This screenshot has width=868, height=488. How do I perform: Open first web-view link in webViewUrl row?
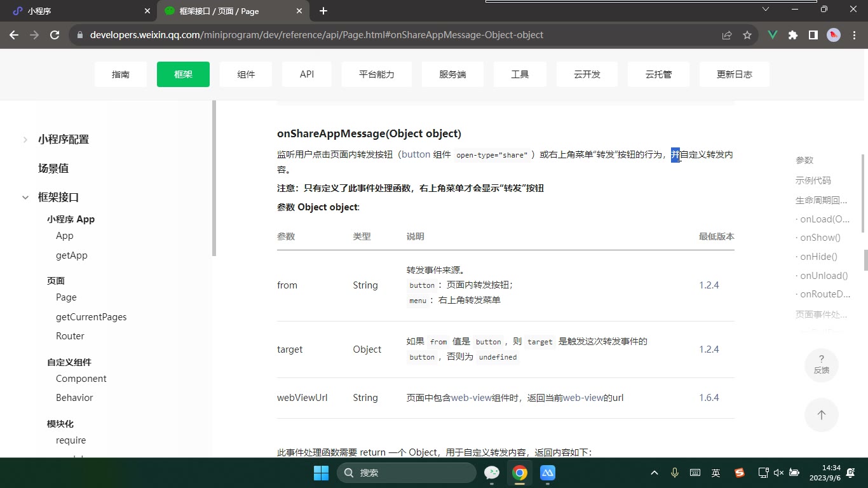tap(471, 398)
